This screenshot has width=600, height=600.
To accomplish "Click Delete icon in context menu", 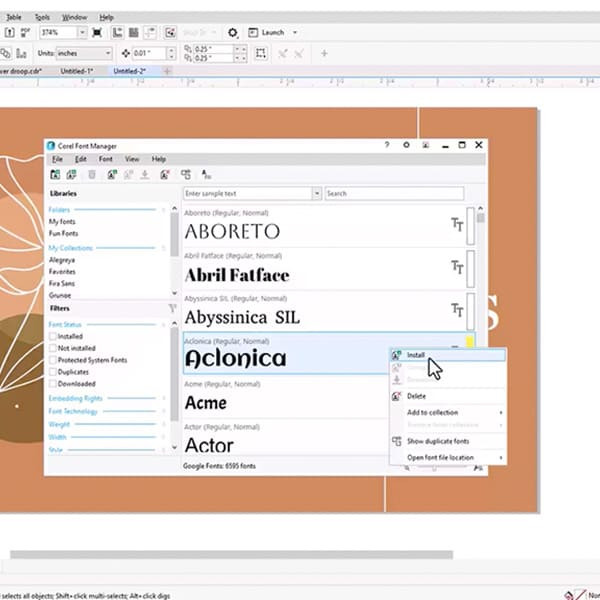I will click(x=396, y=396).
